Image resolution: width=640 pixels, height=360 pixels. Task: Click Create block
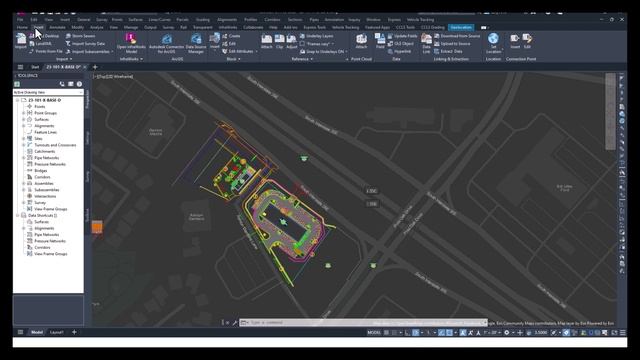(x=231, y=36)
